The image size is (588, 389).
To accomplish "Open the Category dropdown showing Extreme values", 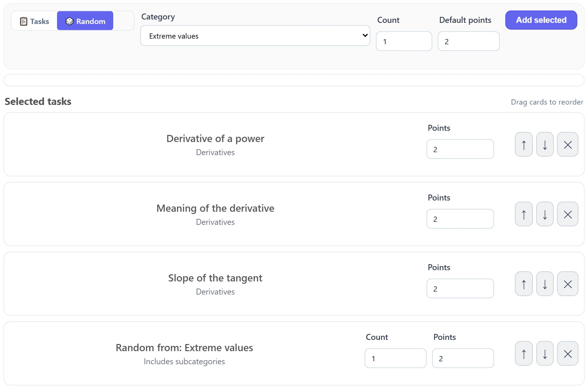I will click(255, 36).
